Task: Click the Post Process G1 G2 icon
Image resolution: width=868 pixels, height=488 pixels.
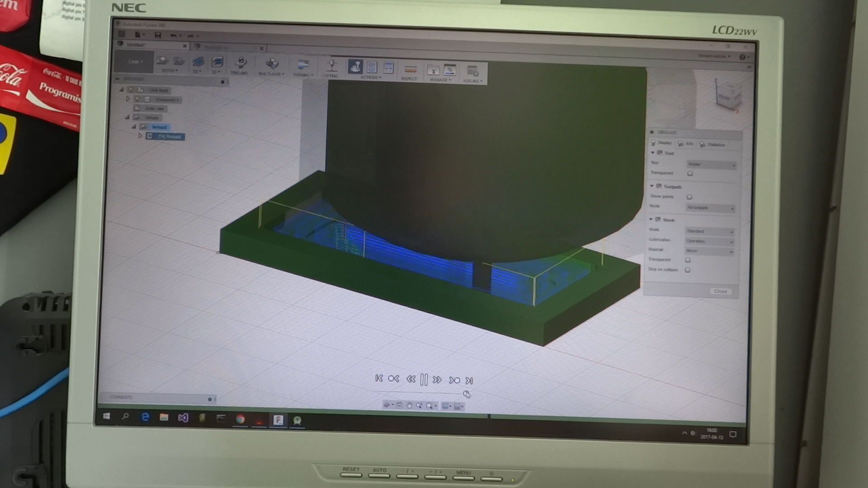Action: [372, 67]
